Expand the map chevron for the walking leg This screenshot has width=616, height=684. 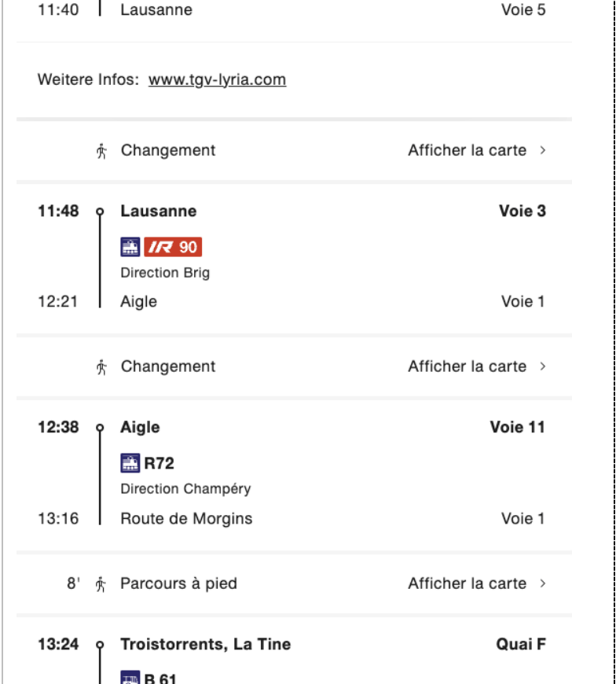coord(543,583)
